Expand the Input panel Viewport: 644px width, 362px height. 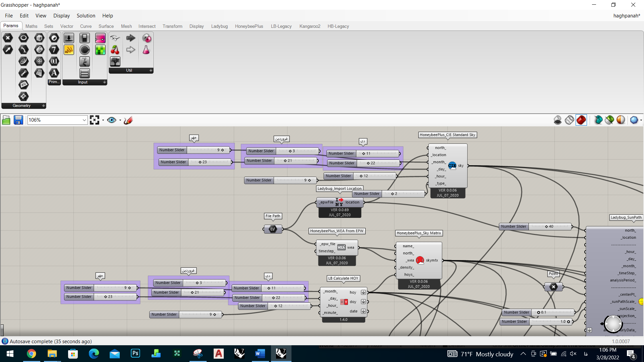pos(104,82)
